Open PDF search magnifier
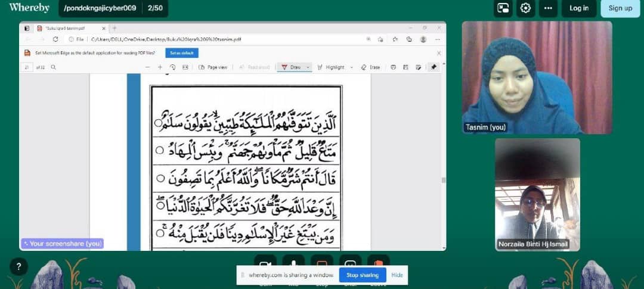This screenshot has width=644, height=289. click(54, 67)
